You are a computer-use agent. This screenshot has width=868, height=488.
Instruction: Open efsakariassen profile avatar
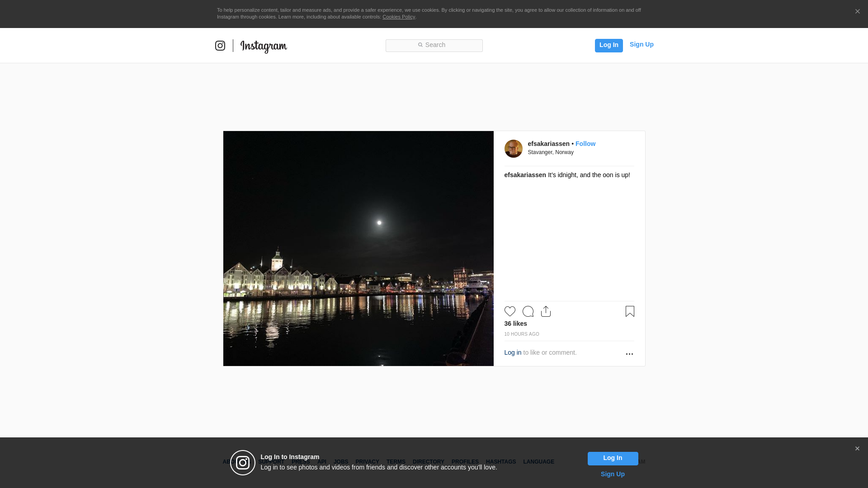[513, 149]
